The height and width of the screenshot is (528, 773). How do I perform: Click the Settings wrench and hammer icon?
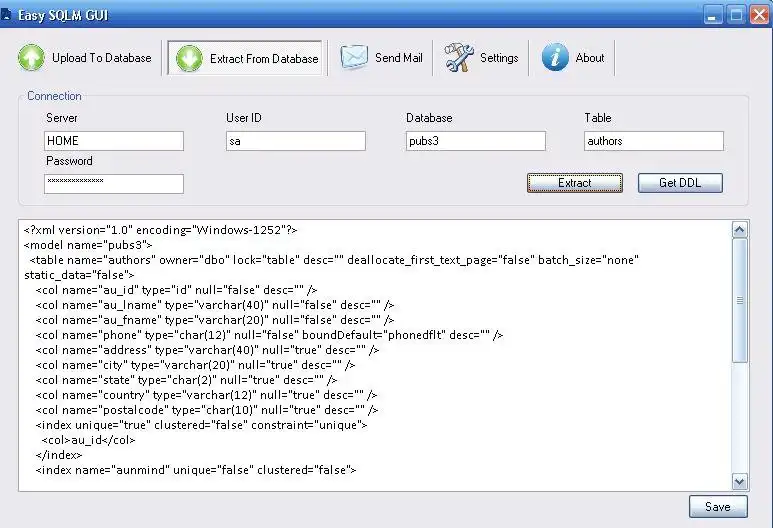click(x=458, y=58)
